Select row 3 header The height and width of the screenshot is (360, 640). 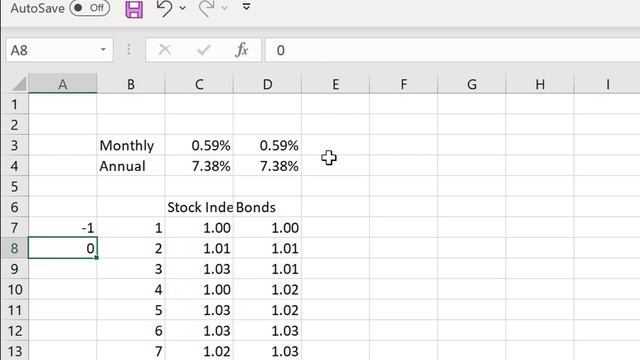(x=14, y=145)
